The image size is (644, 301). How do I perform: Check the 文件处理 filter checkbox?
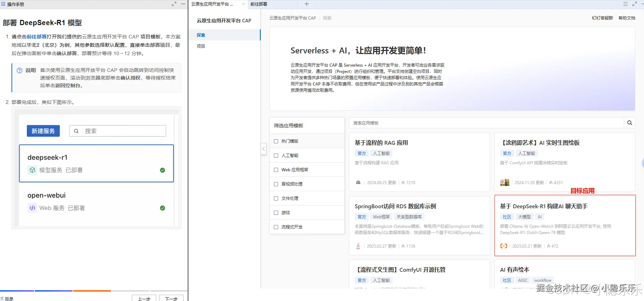[x=276, y=198]
